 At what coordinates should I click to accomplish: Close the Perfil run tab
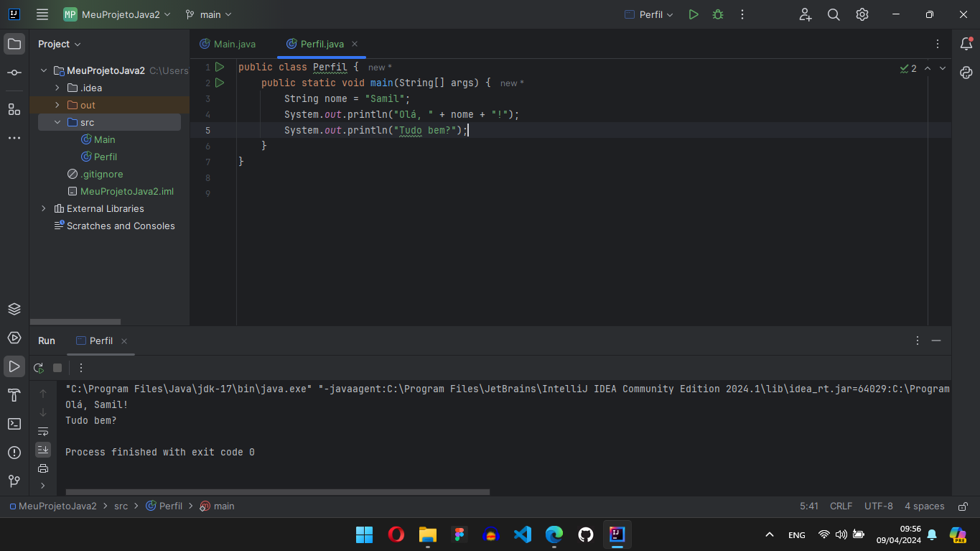pyautogui.click(x=124, y=341)
